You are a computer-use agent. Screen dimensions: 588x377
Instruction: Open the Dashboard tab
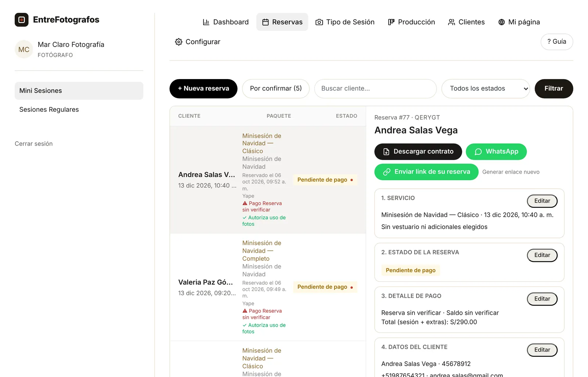pos(226,22)
